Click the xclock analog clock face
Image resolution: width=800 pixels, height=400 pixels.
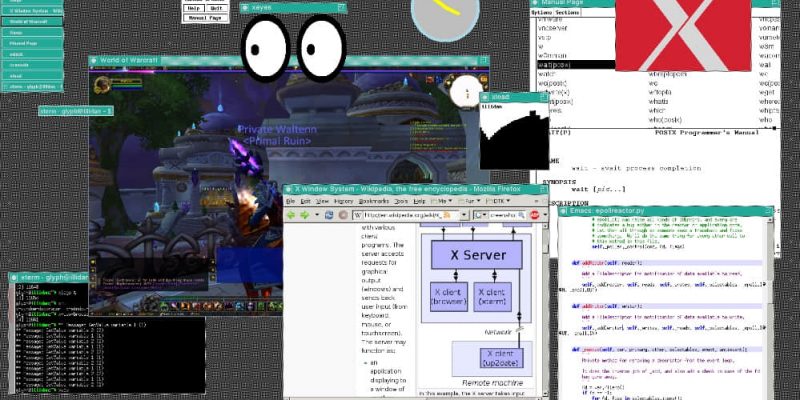[445, 15]
